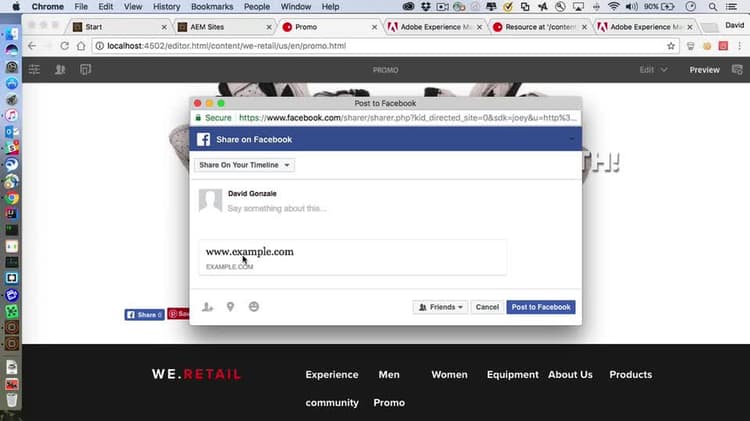Screen dimensions: 750x421
Task: Open Finder from the Dock
Action: point(12,33)
